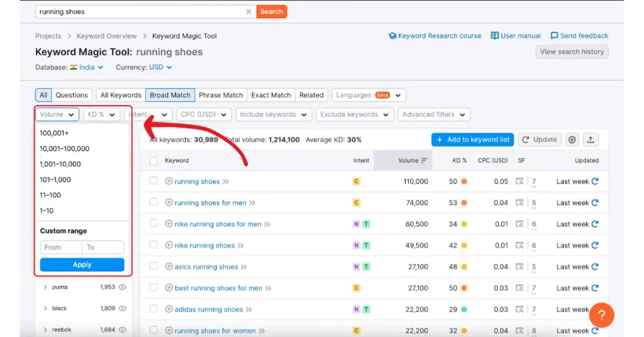Click the custom range From field
Image resolution: width=644 pixels, height=337 pixels.
point(61,247)
